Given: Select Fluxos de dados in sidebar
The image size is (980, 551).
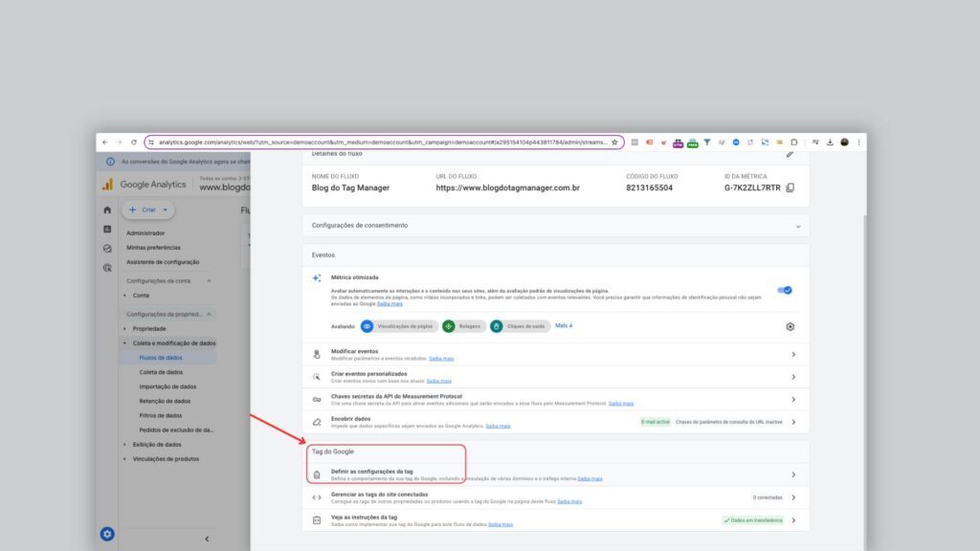Looking at the screenshot, I should 161,358.
